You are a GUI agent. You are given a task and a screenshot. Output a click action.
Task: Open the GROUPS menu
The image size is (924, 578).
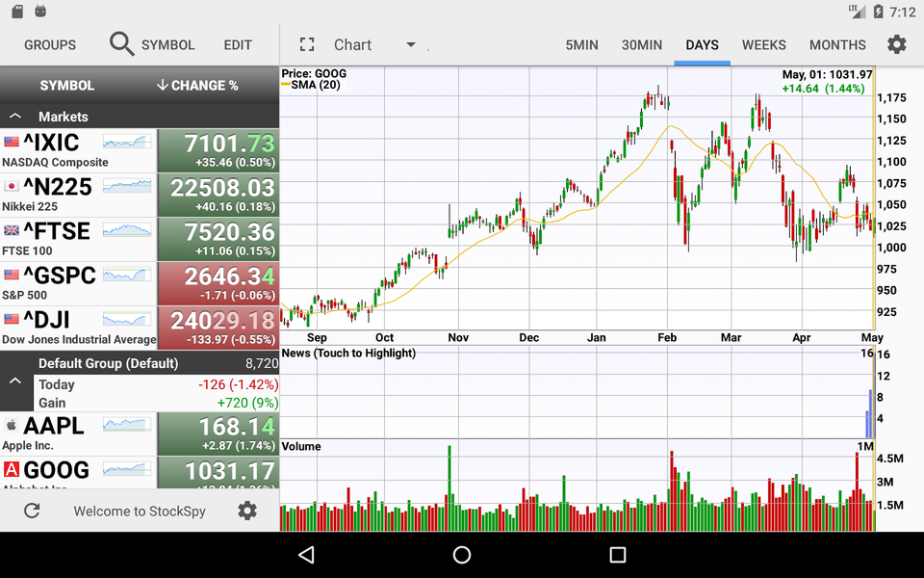pos(50,44)
